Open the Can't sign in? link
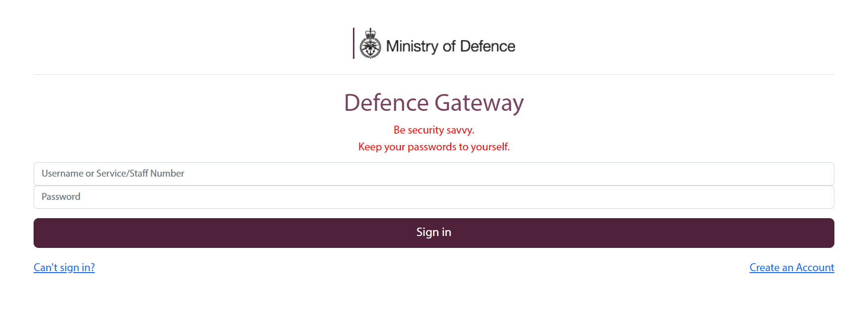Viewport: 868px width, 331px height. point(64,268)
